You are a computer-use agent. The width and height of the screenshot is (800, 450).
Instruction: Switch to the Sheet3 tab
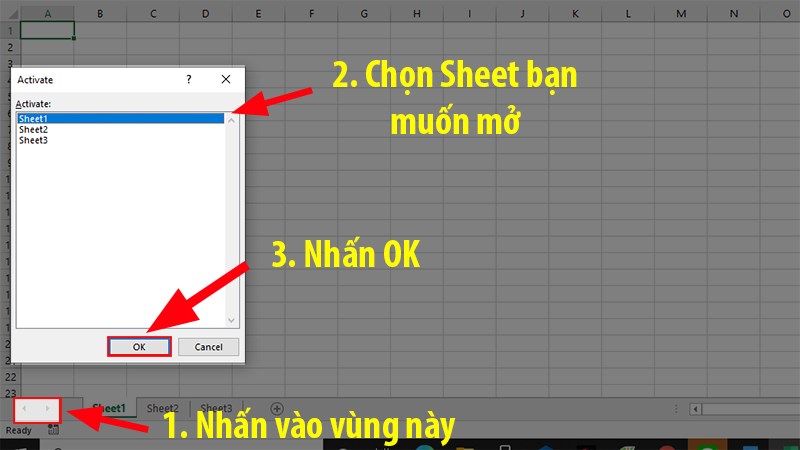[x=216, y=408]
